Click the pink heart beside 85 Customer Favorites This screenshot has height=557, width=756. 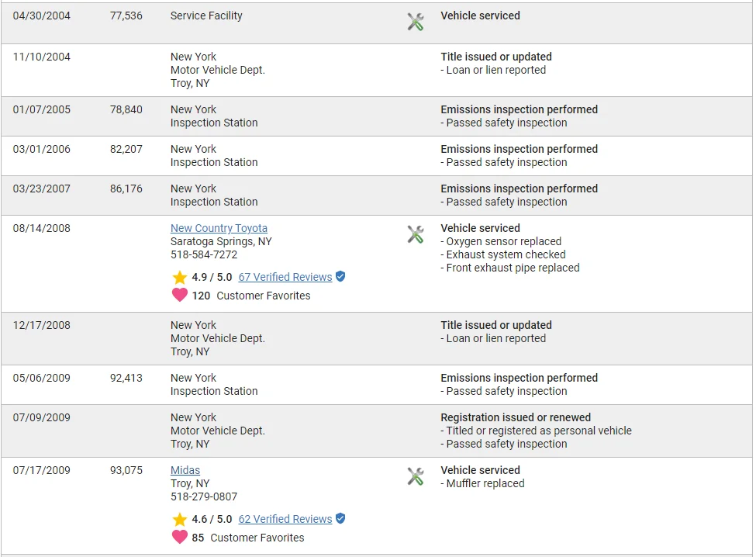coord(180,537)
